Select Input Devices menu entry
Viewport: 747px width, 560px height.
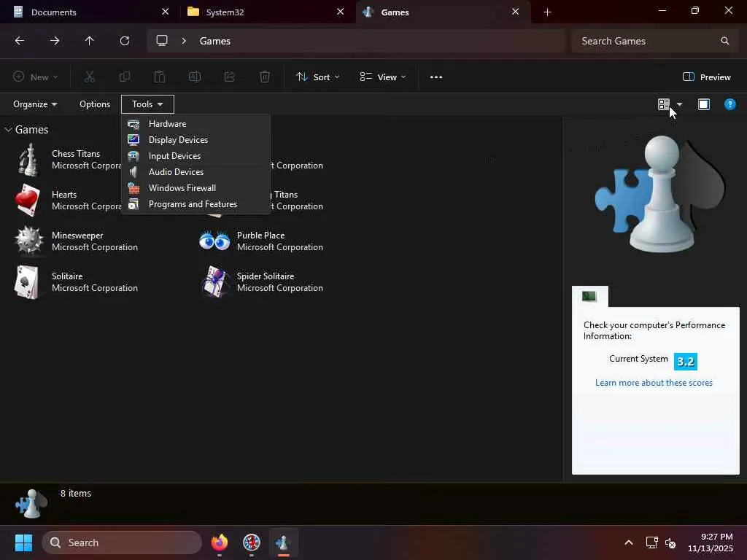point(196,156)
